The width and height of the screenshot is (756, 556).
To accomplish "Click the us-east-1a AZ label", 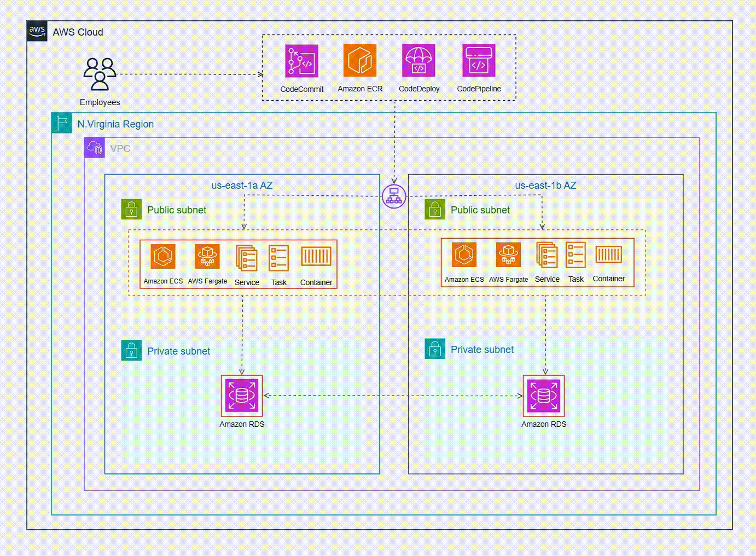I will [242, 186].
